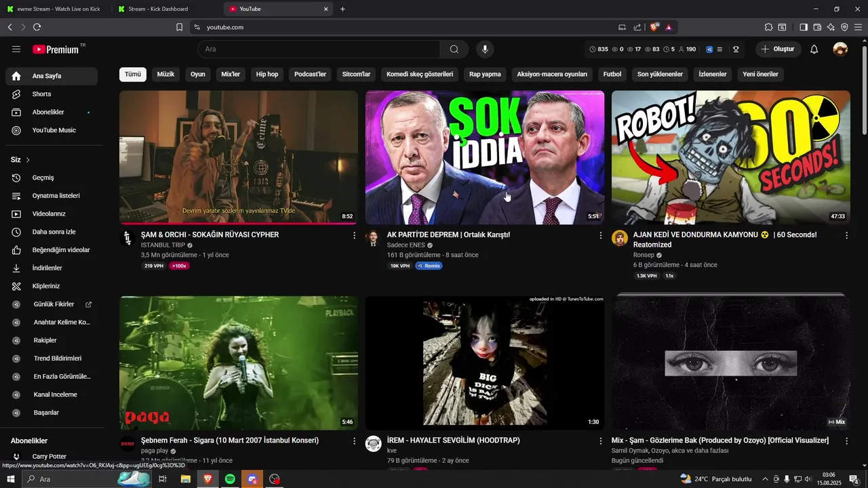Open the browser main menu
The height and width of the screenshot is (488, 868).
click(x=858, y=27)
